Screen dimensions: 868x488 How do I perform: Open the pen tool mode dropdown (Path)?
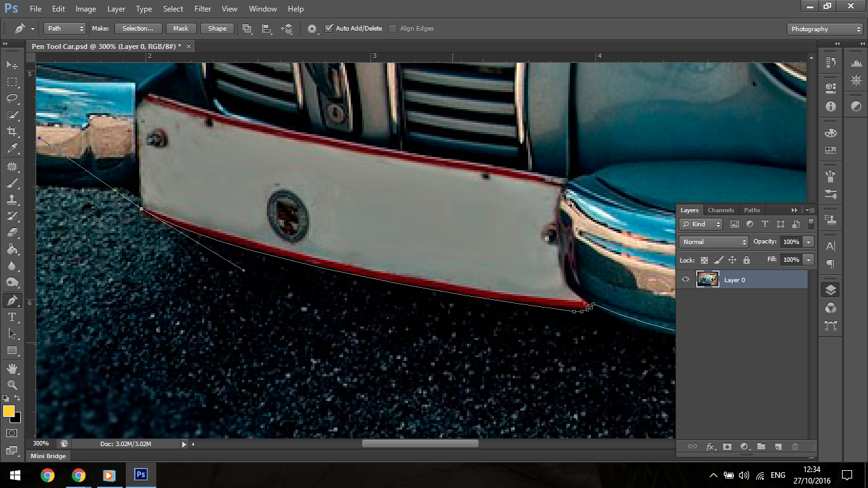coord(64,29)
